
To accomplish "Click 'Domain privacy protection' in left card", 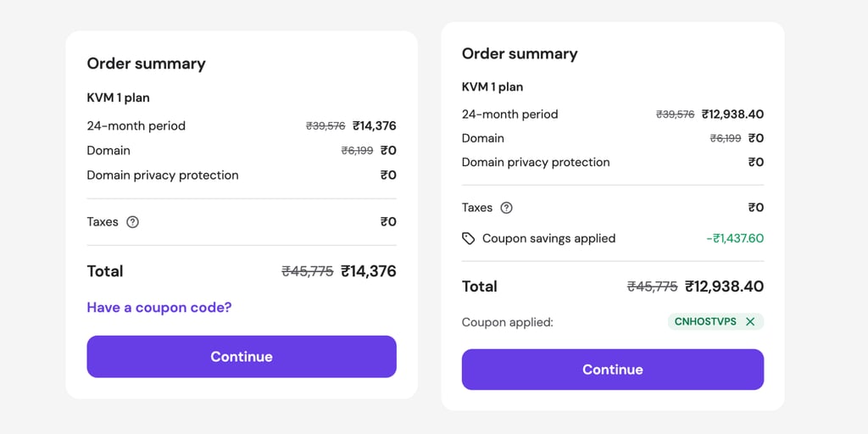I will click(163, 175).
